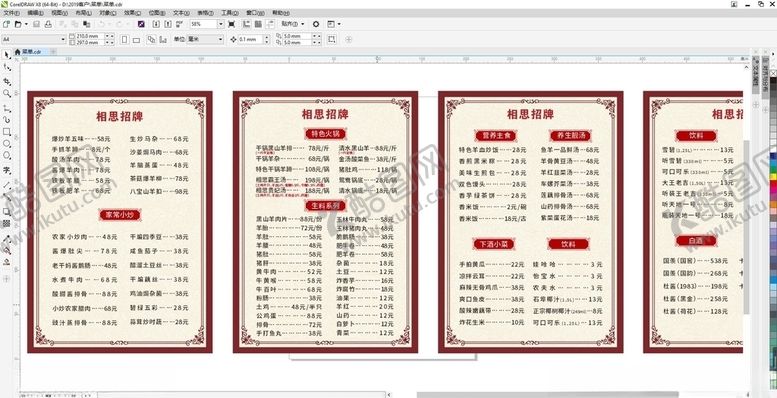The width and height of the screenshot is (777, 398).
Task: Pick the red swatch in palette
Action: click(773, 184)
